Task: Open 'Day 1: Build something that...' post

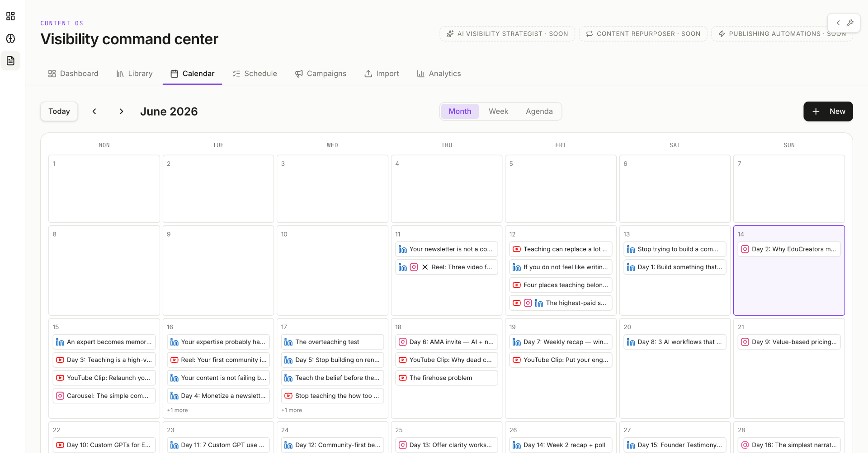Action: [x=675, y=267]
